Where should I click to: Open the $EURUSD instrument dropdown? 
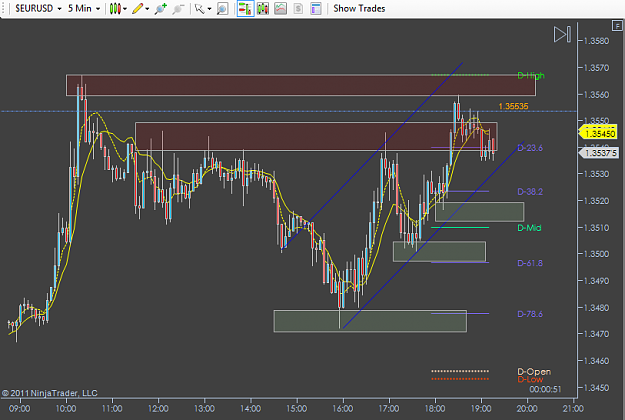click(38, 8)
